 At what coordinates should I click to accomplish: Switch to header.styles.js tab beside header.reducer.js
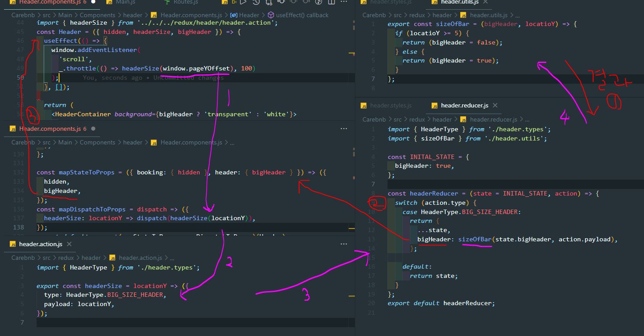391,105
